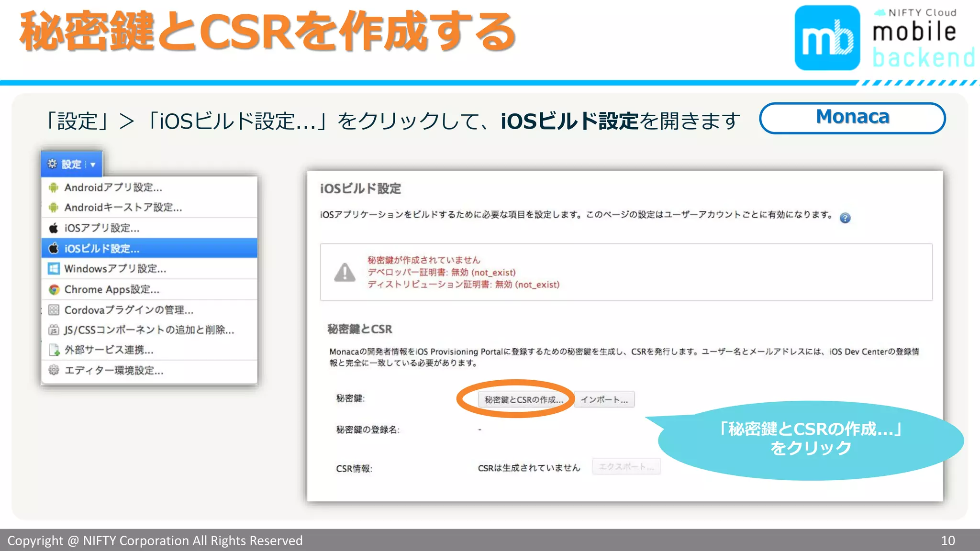
Task: Click the NIFTY Cloud mobile backend logo
Action: click(884, 38)
